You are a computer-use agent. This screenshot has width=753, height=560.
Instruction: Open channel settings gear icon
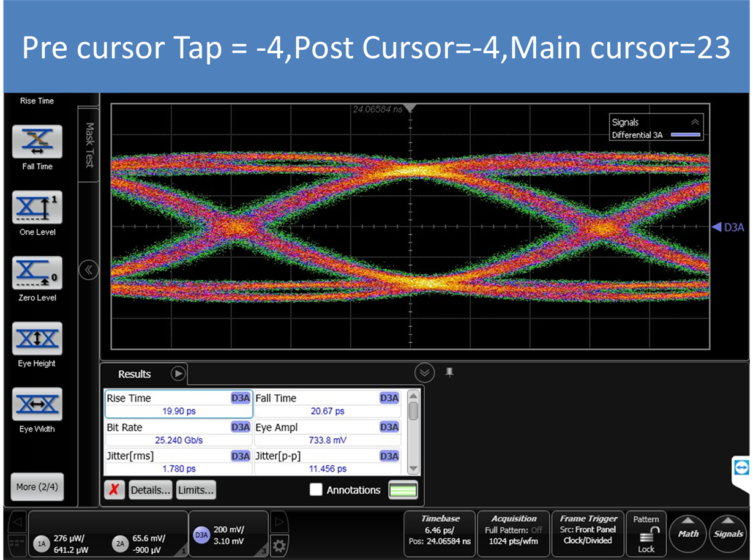280,545
